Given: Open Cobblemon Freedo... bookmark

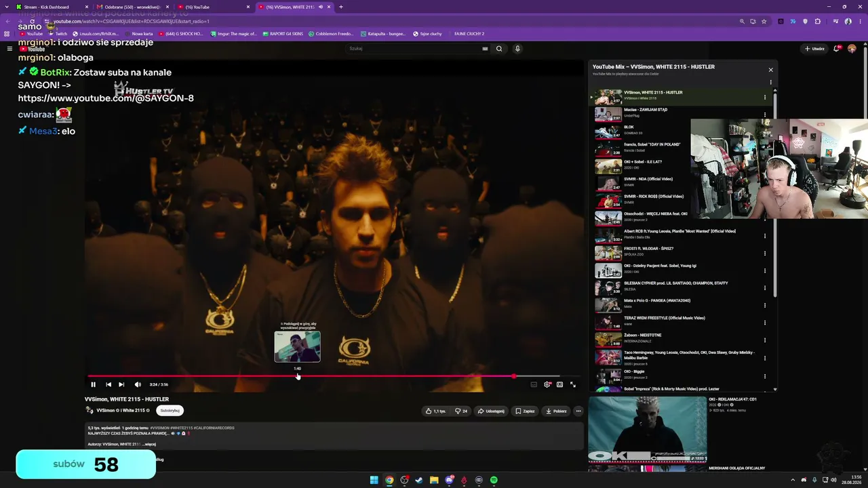Looking at the screenshot, I should tap(331, 34).
